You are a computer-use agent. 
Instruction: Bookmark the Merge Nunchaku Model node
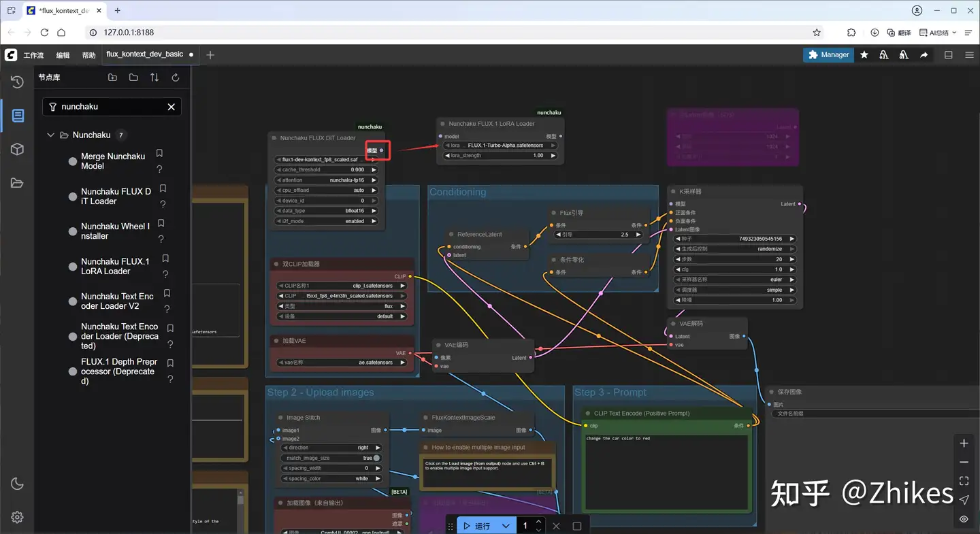coord(159,154)
